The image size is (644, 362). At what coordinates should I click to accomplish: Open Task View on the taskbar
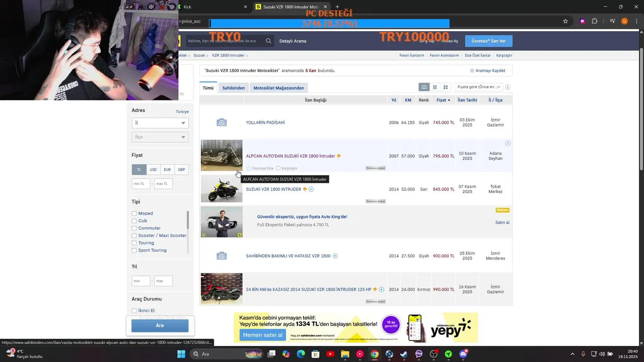272,354
